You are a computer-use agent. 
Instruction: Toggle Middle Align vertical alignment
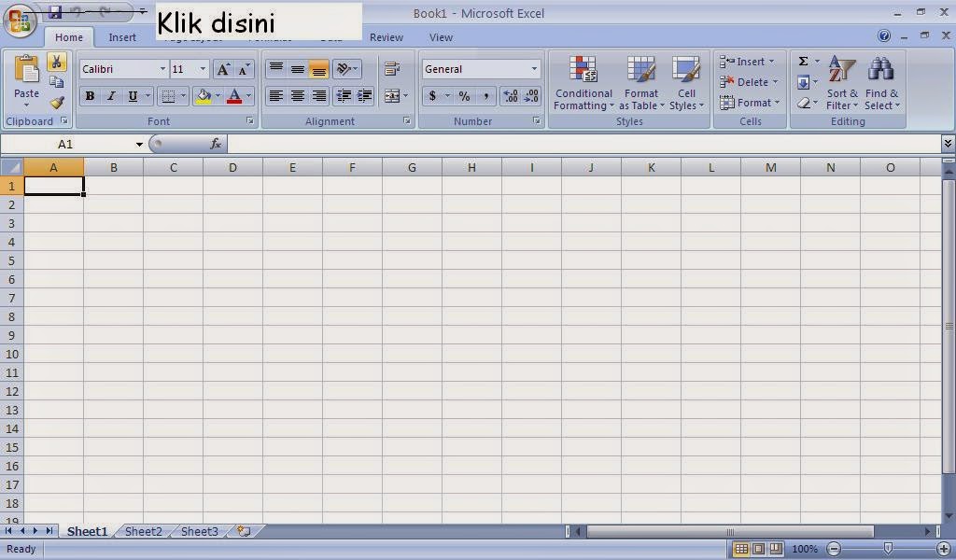click(298, 69)
